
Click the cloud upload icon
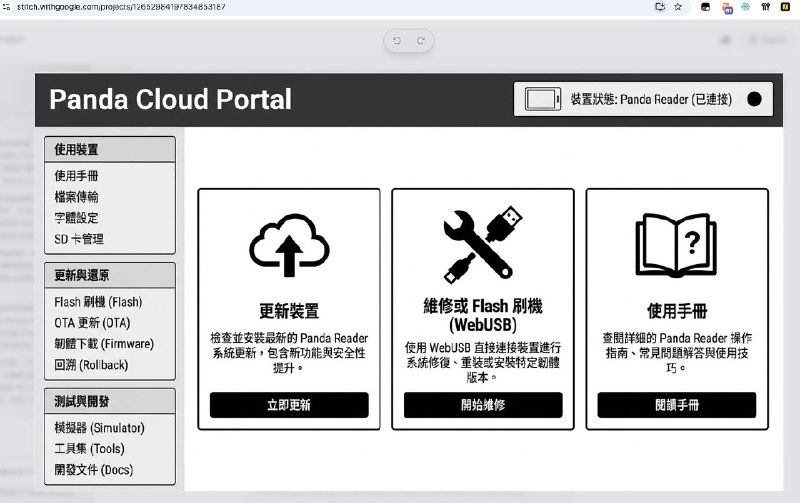(289, 245)
